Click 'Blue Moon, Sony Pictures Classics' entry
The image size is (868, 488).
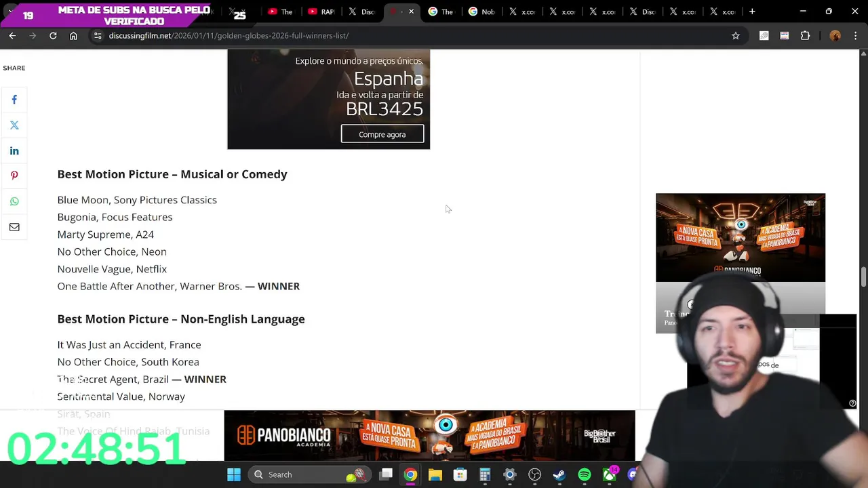pos(137,200)
